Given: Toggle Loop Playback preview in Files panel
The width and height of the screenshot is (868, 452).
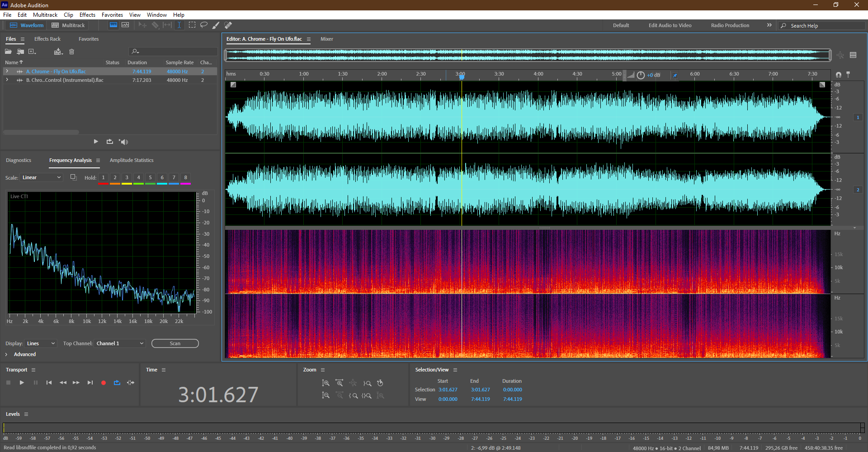Looking at the screenshot, I should click(x=110, y=142).
